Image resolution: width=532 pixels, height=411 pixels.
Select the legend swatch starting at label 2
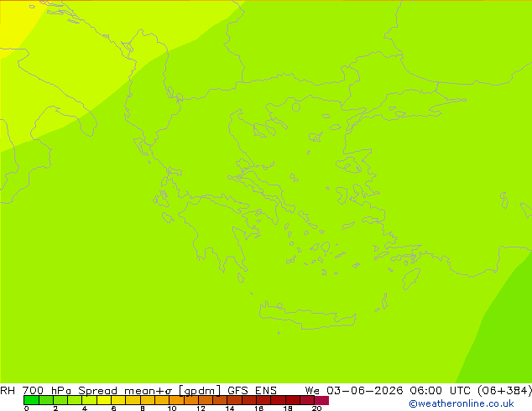tap(60, 400)
